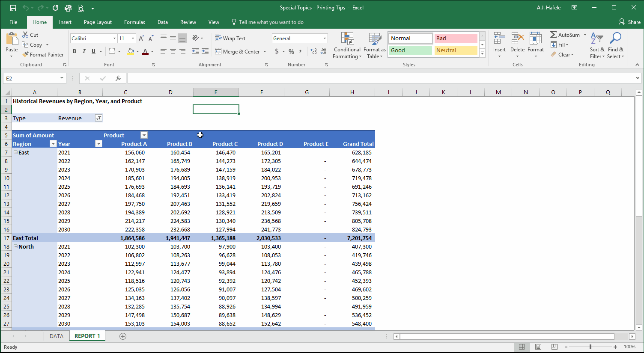Switch to Page Break Preview in the status bar
644x353 pixels.
tap(554, 347)
